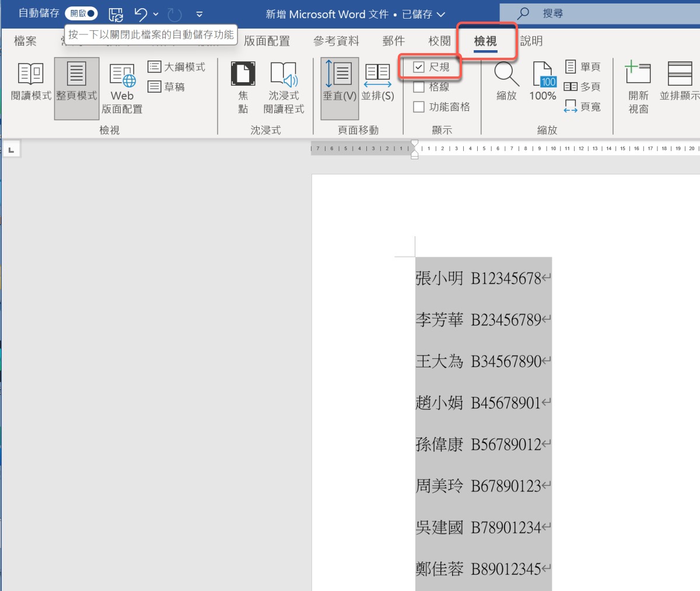This screenshot has width=700, height=591.
Task: Switch to Draft view (草稿)
Action: point(166,87)
